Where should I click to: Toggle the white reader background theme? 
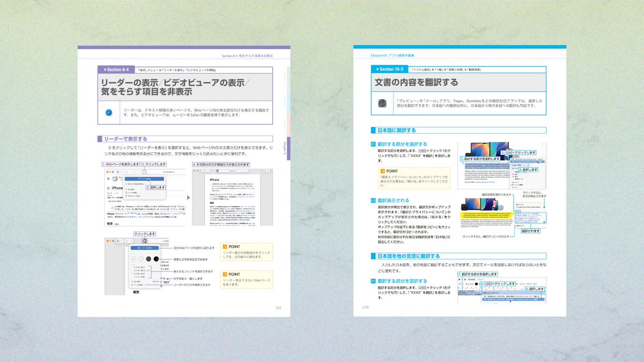(x=133, y=259)
